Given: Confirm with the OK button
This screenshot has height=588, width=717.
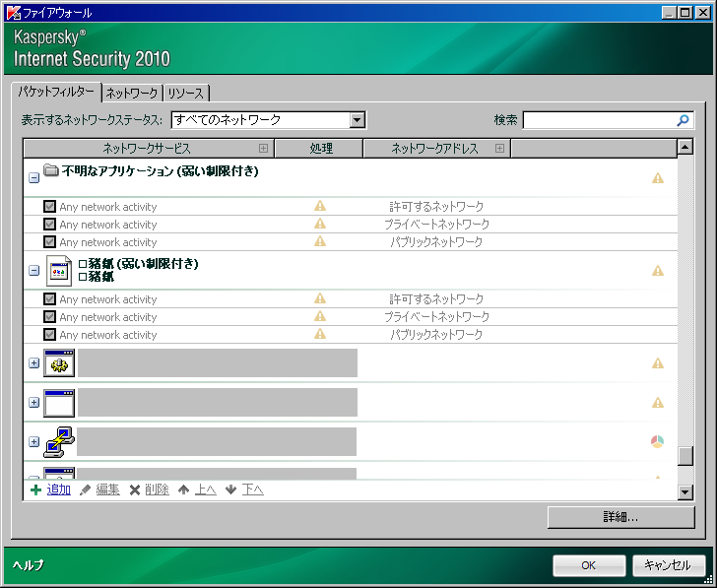Looking at the screenshot, I should [x=589, y=565].
